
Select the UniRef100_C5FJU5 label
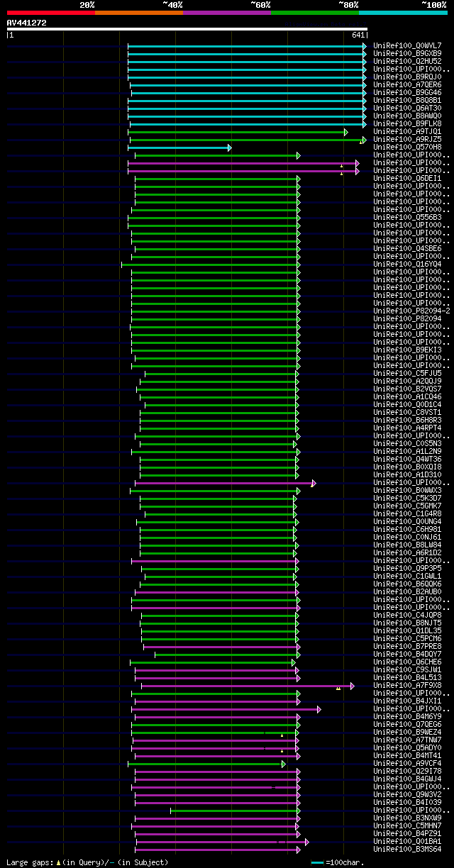click(407, 373)
